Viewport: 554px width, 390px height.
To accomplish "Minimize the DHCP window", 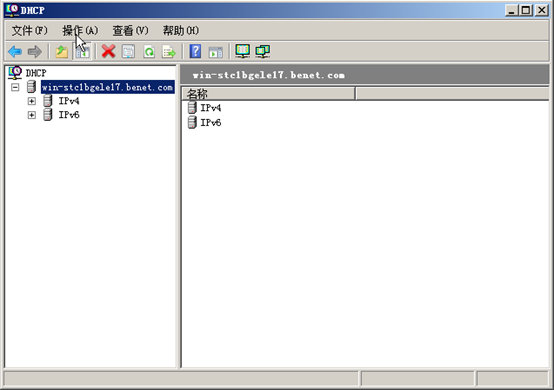I will coord(511,10).
